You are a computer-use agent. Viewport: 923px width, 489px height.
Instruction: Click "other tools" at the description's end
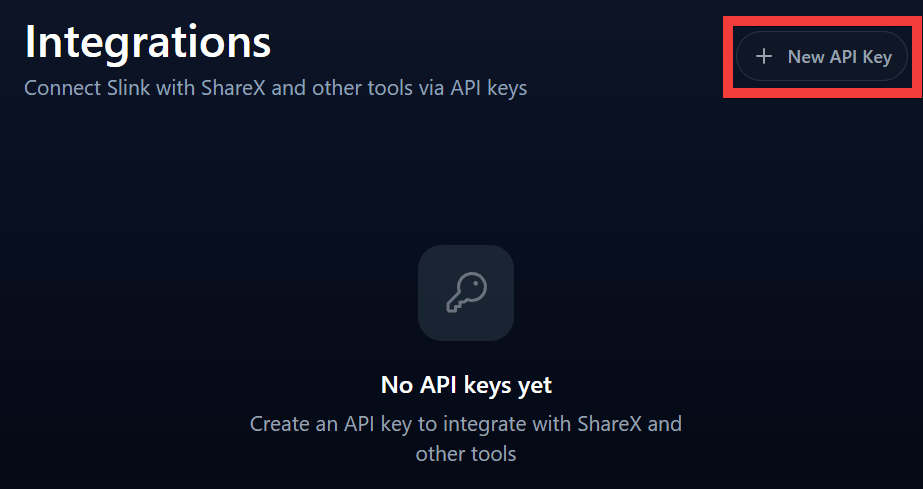(x=466, y=454)
